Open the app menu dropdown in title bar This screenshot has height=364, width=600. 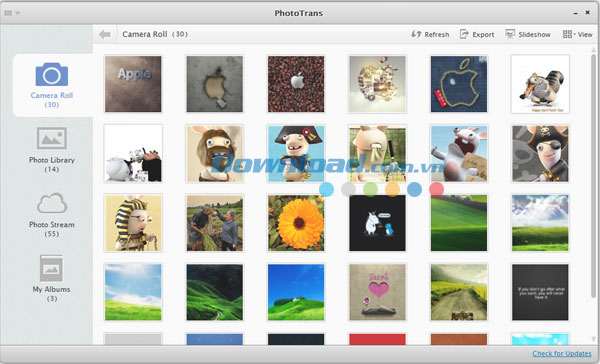click(12, 13)
